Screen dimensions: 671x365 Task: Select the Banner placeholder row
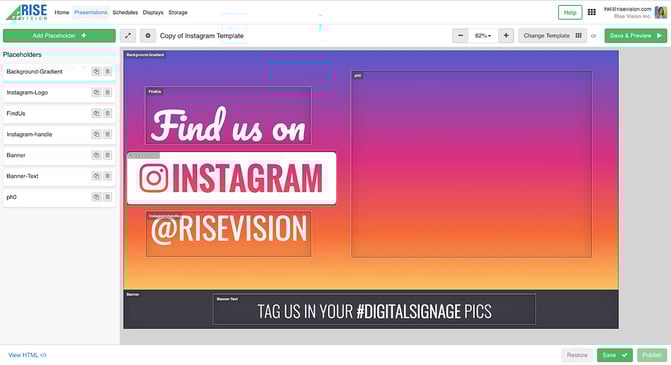pyautogui.click(x=59, y=155)
